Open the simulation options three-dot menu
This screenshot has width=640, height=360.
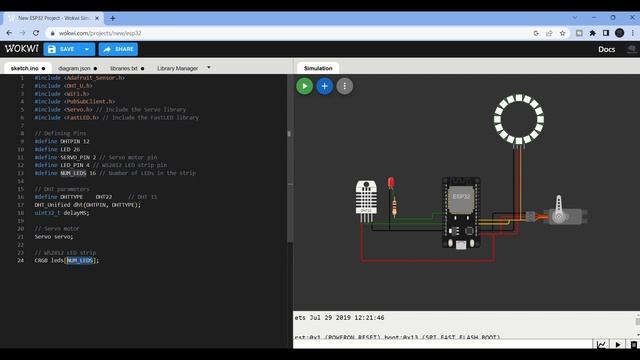click(344, 86)
